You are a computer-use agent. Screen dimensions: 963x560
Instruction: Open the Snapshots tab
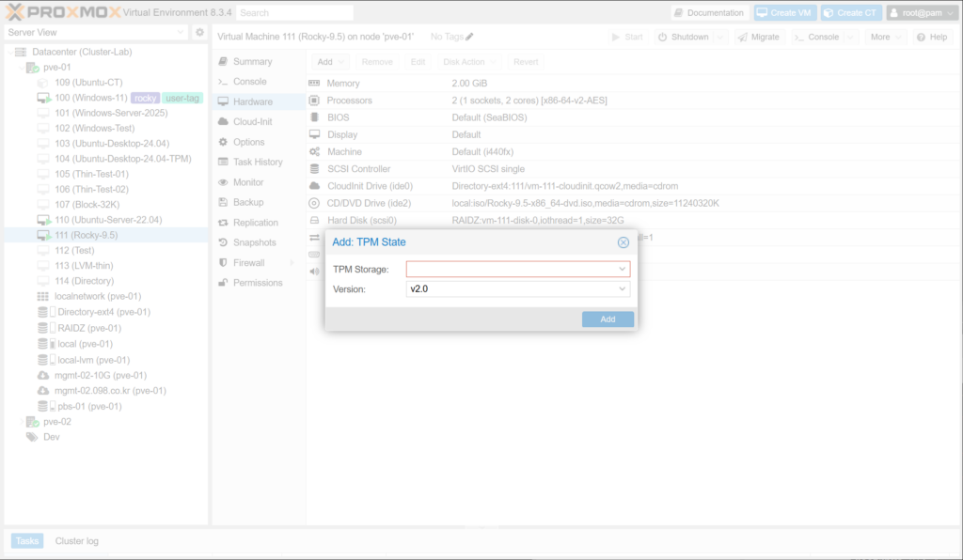254,242
